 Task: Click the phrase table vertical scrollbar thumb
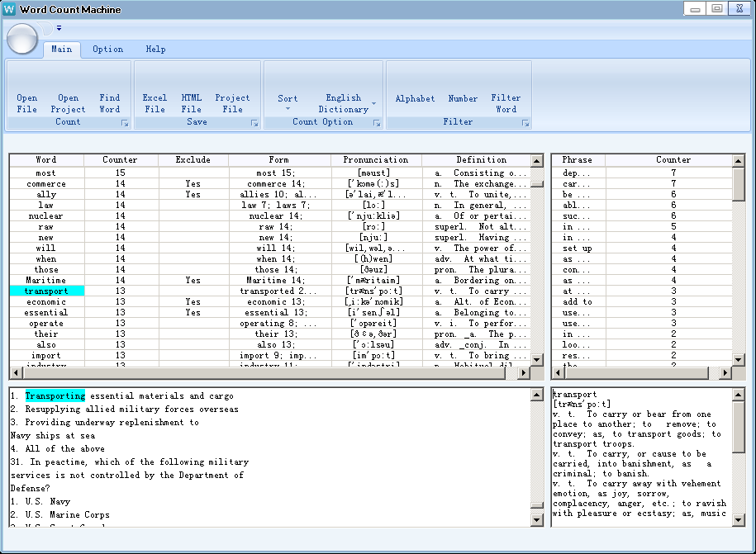tap(738, 184)
